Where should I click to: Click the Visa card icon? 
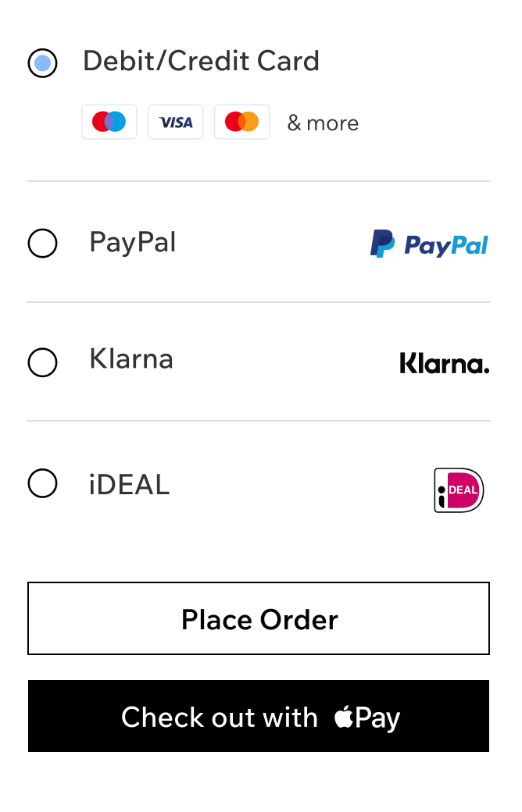(x=176, y=122)
